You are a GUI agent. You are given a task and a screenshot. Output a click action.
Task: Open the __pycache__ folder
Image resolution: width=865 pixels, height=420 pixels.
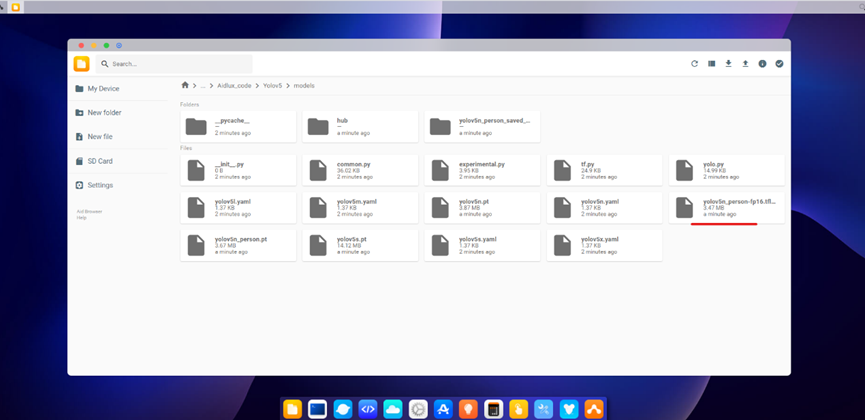click(x=238, y=126)
